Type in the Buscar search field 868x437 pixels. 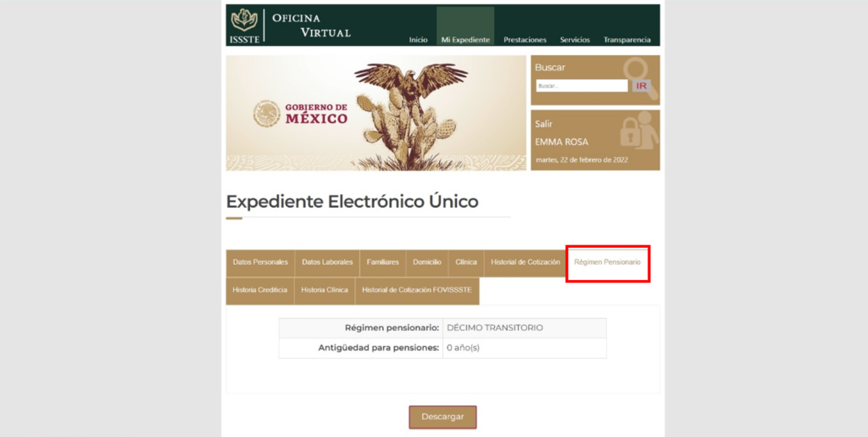[581, 86]
